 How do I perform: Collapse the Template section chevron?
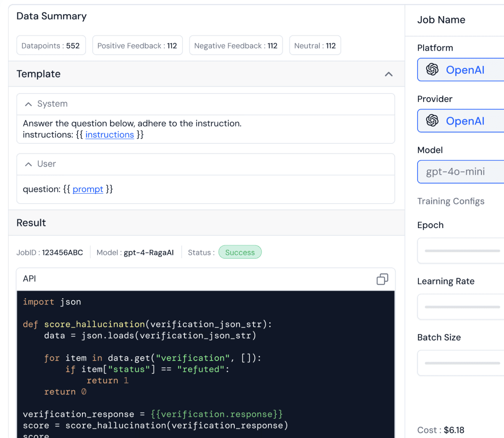point(388,74)
